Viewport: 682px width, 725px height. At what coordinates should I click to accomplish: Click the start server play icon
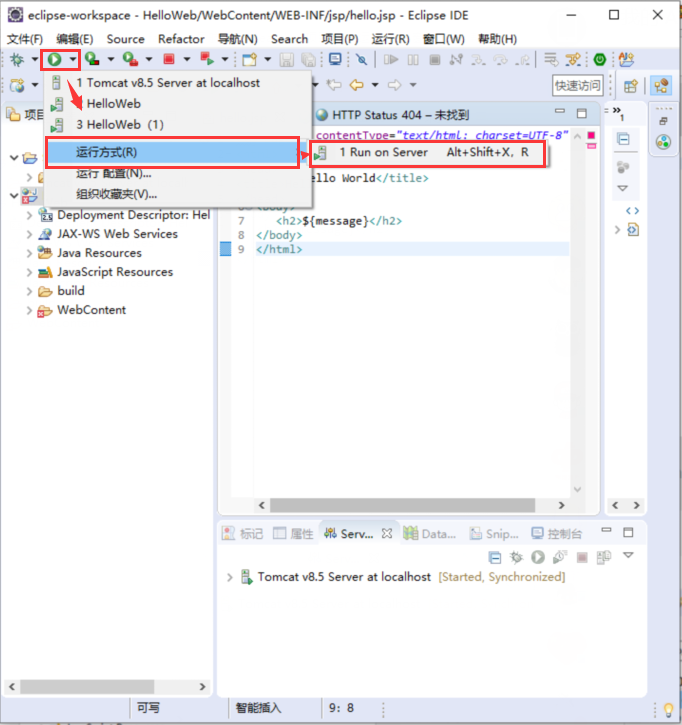(x=538, y=557)
